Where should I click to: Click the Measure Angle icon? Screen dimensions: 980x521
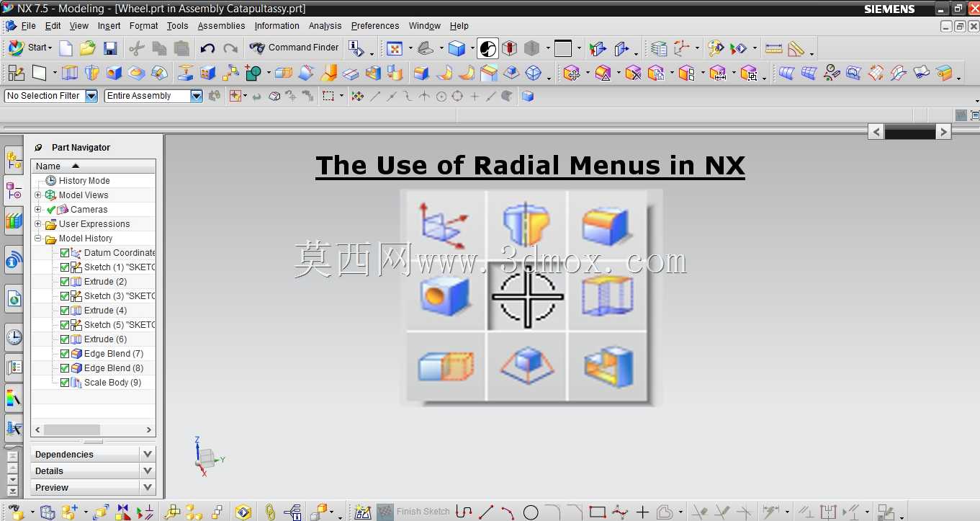[796, 49]
